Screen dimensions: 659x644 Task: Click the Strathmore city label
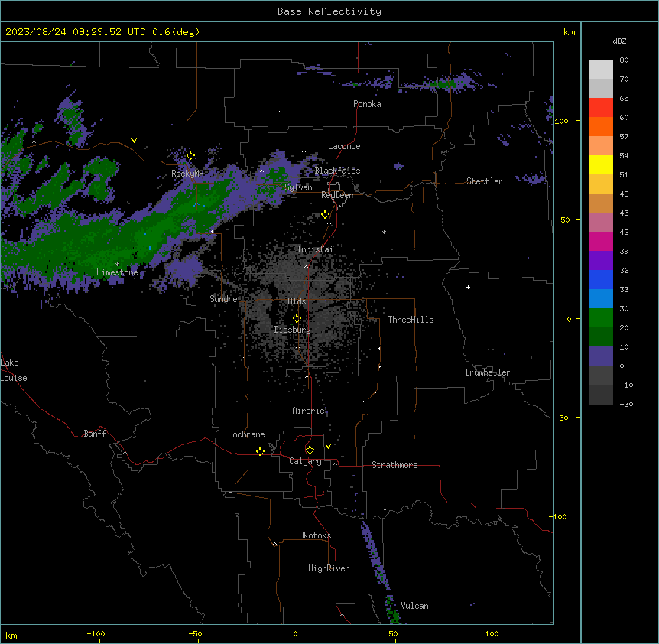[x=394, y=465]
